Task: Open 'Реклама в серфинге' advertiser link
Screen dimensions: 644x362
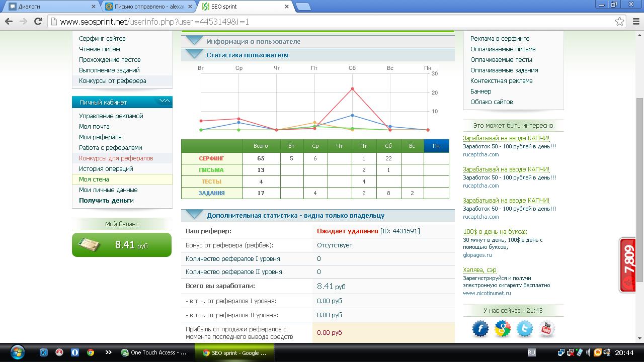Action: pos(500,38)
